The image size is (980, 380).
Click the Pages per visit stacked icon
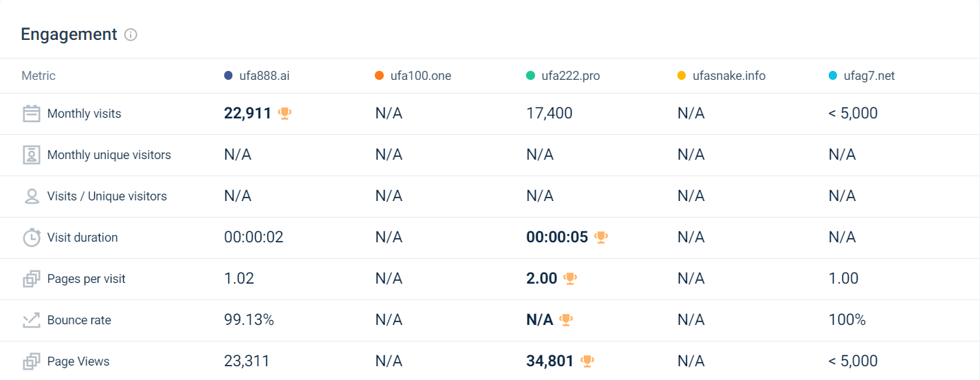(32, 279)
